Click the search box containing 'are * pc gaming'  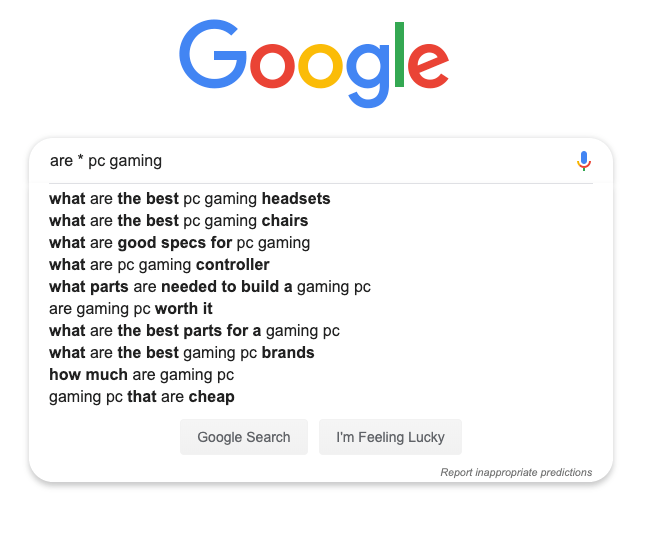[x=308, y=161]
